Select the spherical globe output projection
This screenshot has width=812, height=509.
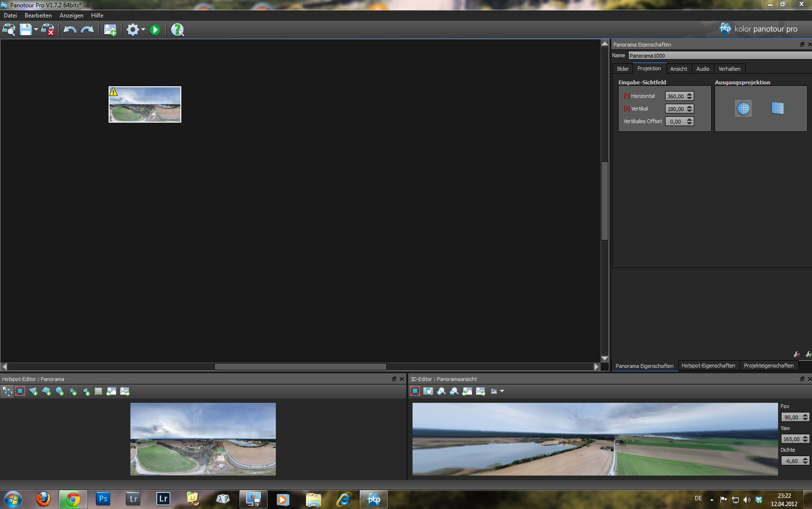(x=743, y=108)
